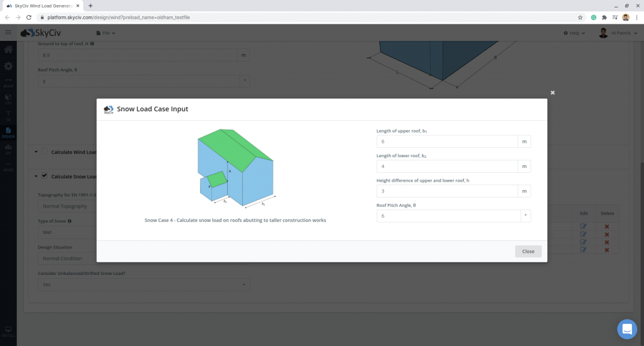The width and height of the screenshot is (644, 346).
Task: Click the first row's edit icon
Action: point(583,226)
